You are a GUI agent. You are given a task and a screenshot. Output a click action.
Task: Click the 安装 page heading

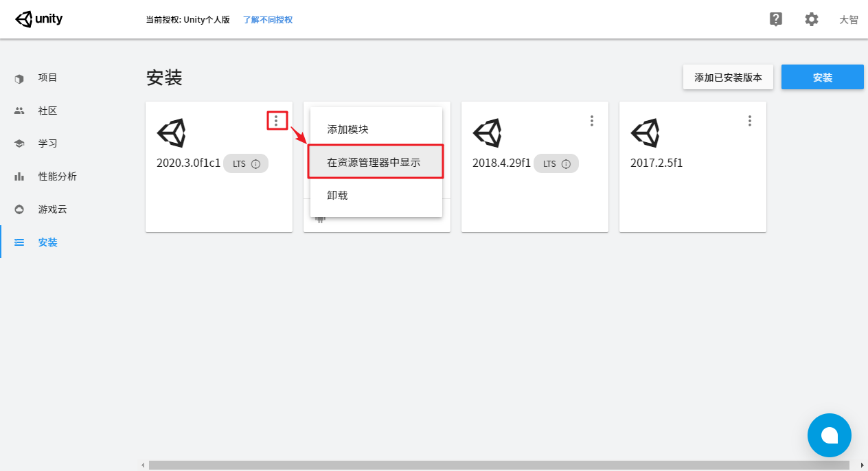164,78
